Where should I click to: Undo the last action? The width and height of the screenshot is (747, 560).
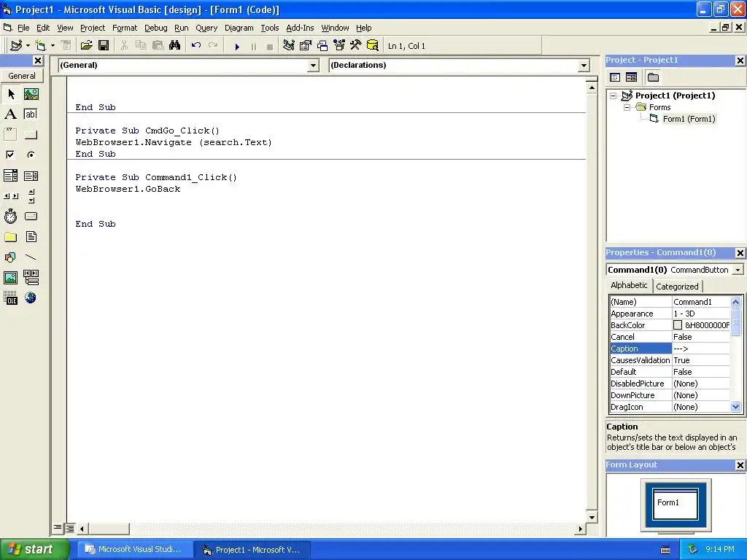[x=196, y=46]
